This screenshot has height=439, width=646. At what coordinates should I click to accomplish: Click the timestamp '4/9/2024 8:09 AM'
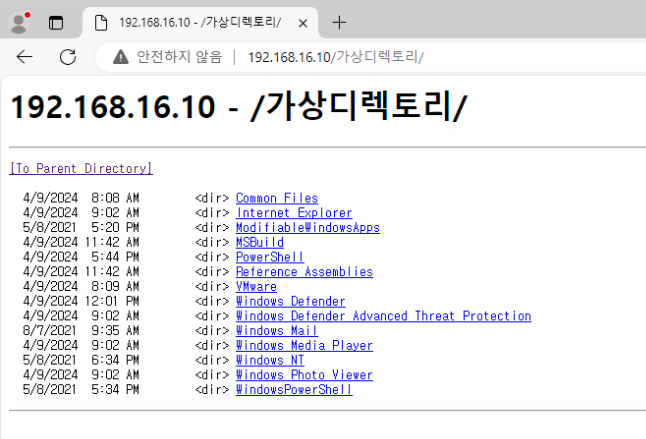click(81, 286)
